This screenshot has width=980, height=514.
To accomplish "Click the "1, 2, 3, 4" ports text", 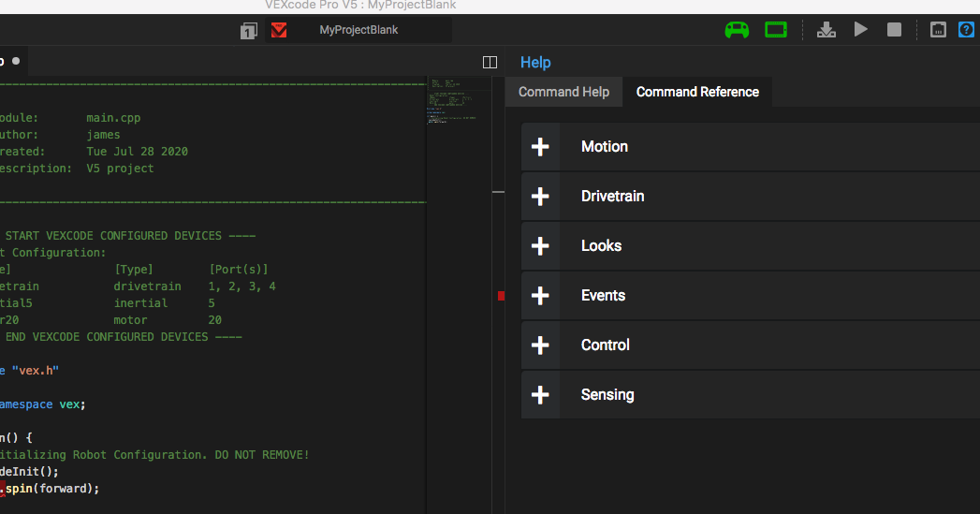I will tap(241, 286).
